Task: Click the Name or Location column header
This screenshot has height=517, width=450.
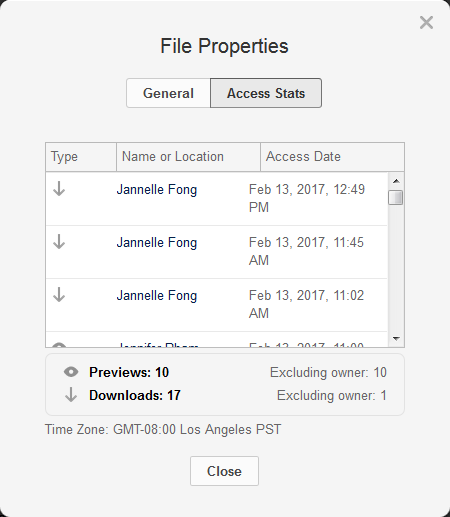Action: coord(188,157)
